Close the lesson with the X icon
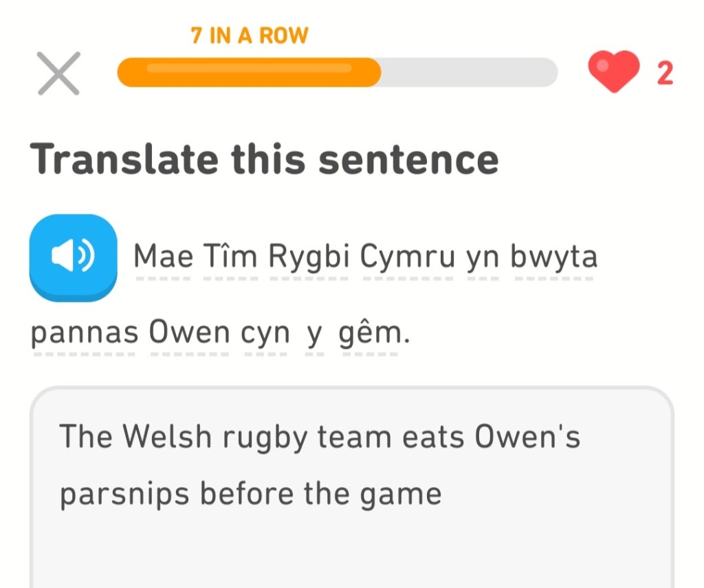 pos(59,74)
